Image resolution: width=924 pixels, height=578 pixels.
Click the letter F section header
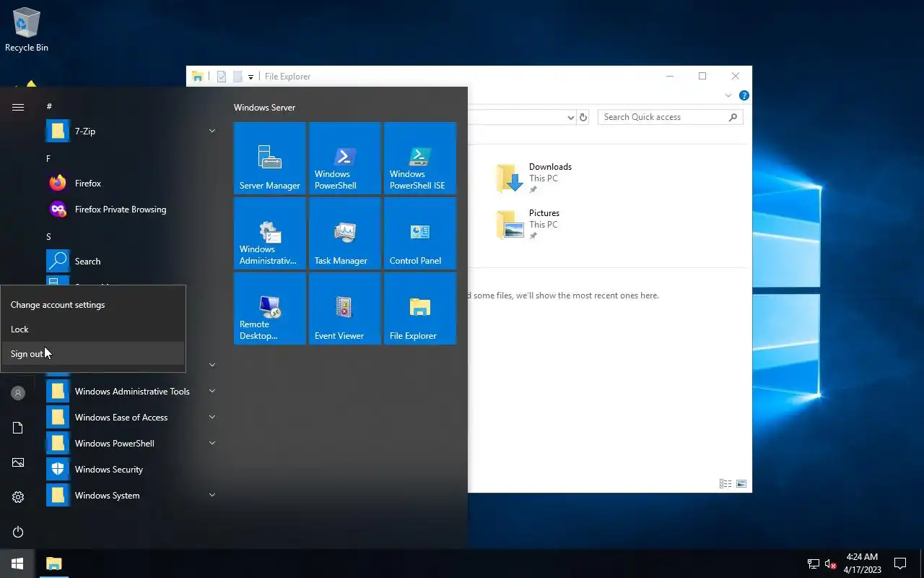(48, 159)
